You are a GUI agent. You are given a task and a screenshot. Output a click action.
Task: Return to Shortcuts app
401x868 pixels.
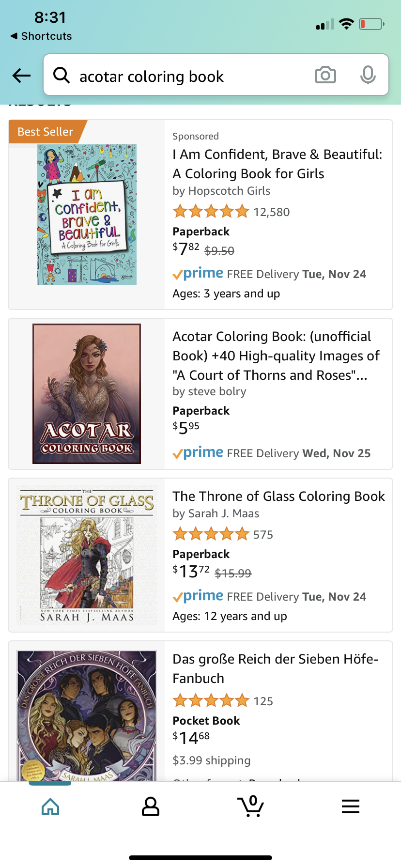pyautogui.click(x=41, y=36)
